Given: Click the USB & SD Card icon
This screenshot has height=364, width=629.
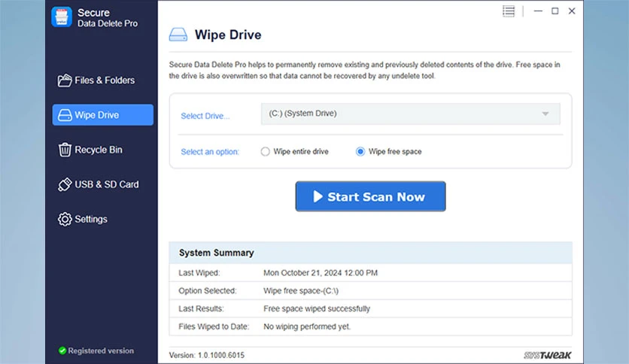Looking at the screenshot, I should [x=65, y=184].
